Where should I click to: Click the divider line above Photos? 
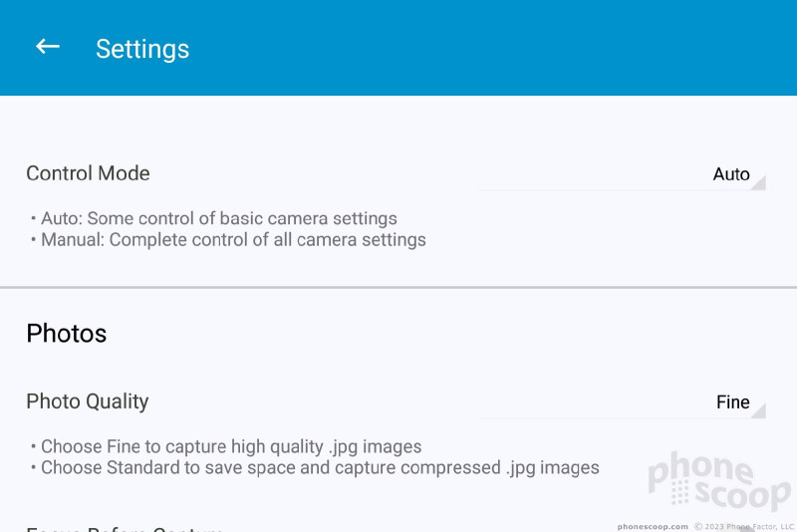coord(398,288)
